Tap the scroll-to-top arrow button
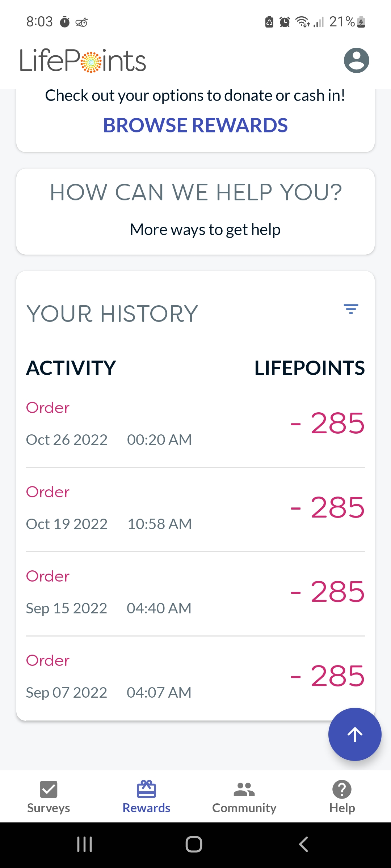Image resolution: width=391 pixels, height=868 pixels. pyautogui.click(x=355, y=734)
